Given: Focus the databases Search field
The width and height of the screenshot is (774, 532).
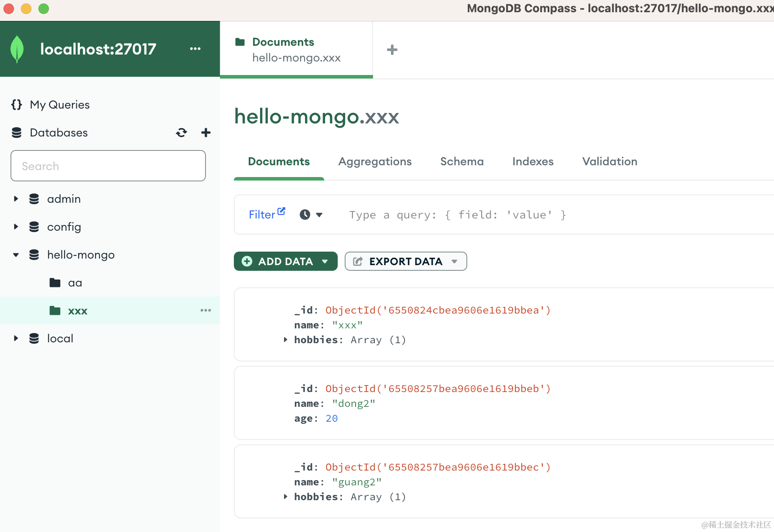Looking at the screenshot, I should [108, 166].
